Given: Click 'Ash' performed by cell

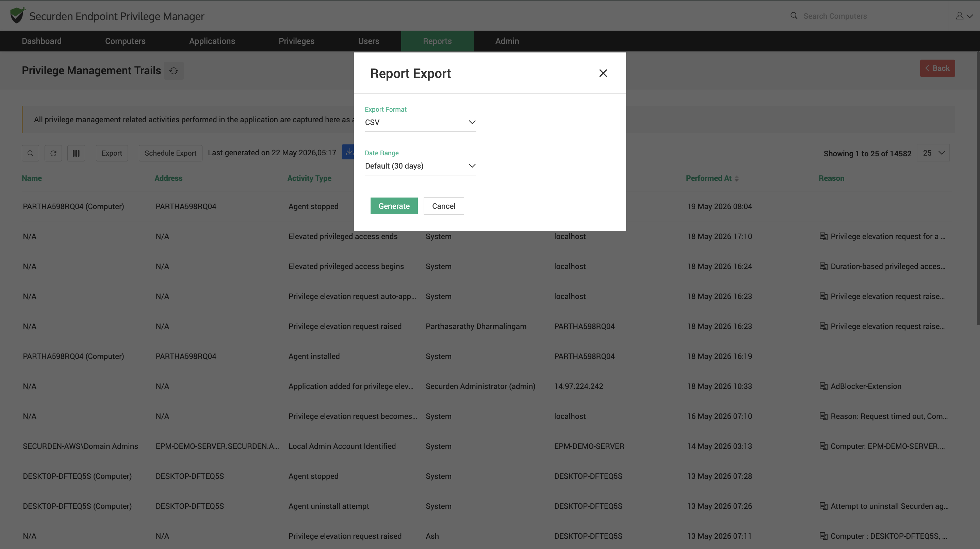Looking at the screenshot, I should (432, 536).
